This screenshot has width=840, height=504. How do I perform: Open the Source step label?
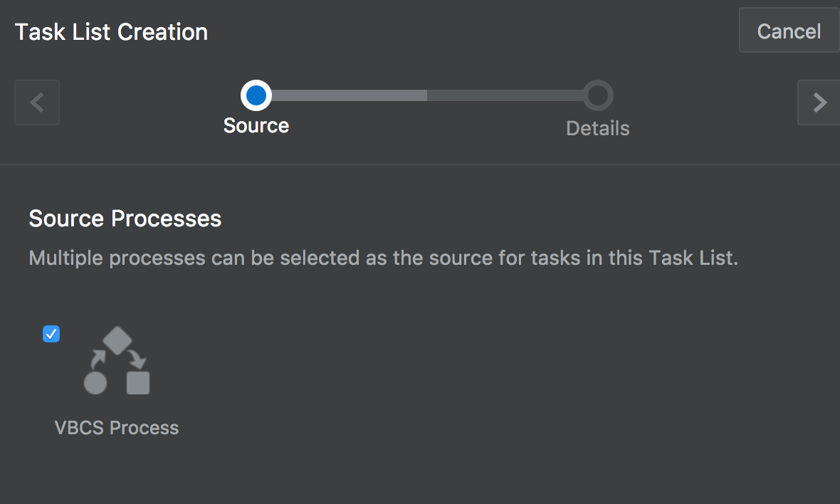tap(256, 125)
